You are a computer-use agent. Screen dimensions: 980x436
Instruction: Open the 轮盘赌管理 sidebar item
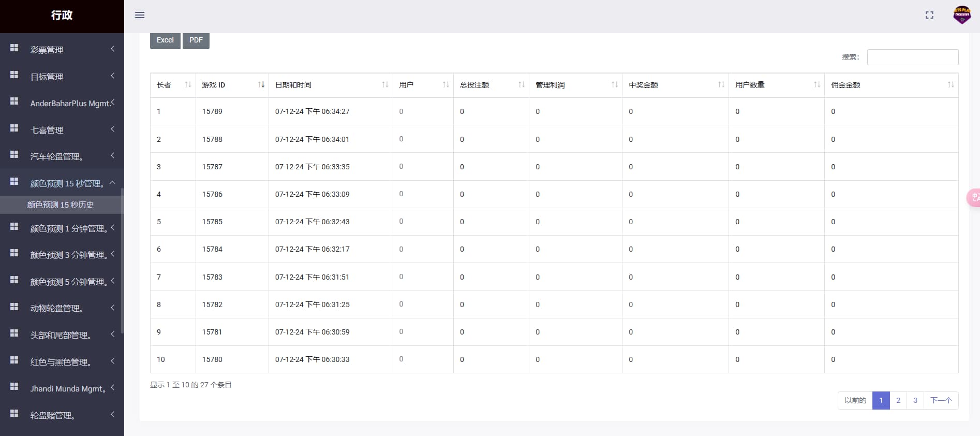click(62, 415)
